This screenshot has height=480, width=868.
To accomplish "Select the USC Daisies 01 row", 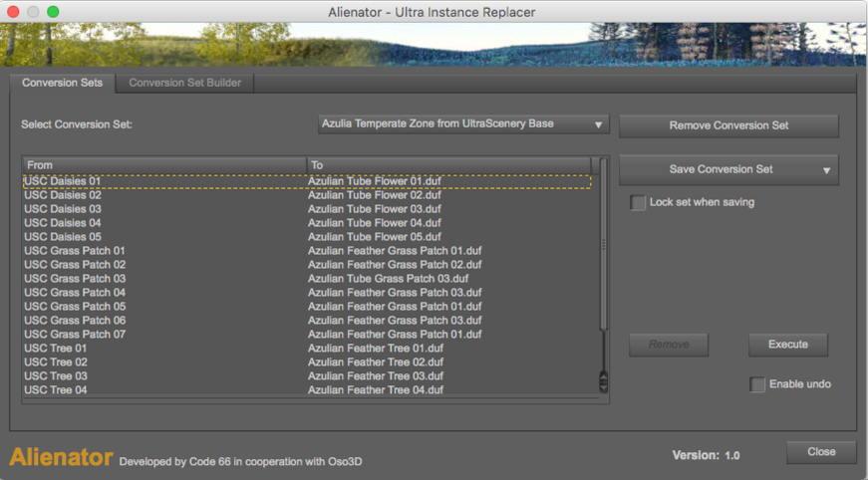I will [307, 181].
